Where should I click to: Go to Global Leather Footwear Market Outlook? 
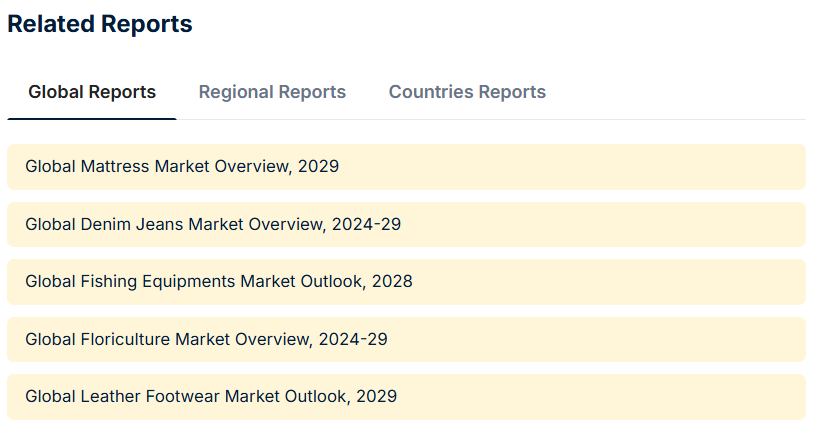[211, 396]
